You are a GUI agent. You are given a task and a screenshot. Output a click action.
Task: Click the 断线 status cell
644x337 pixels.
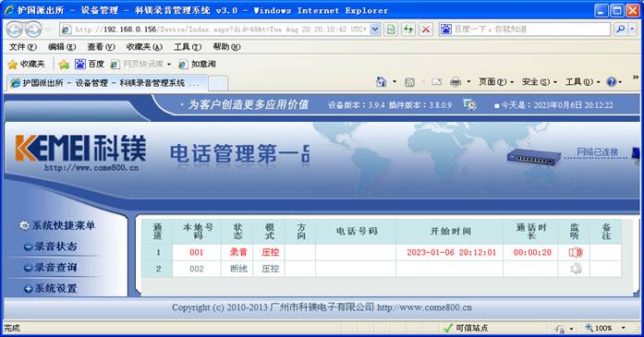(x=237, y=269)
